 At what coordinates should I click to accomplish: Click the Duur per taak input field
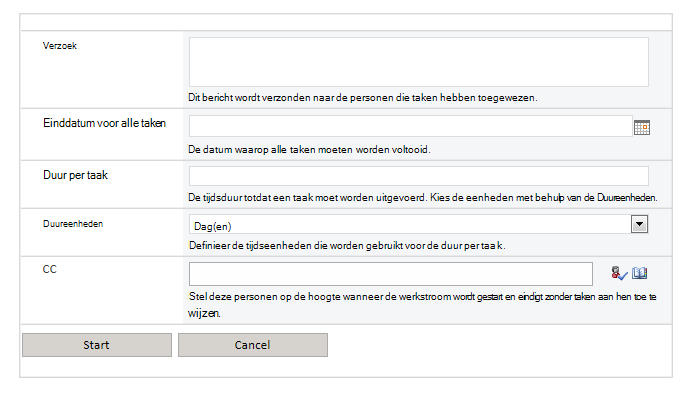coord(419,176)
